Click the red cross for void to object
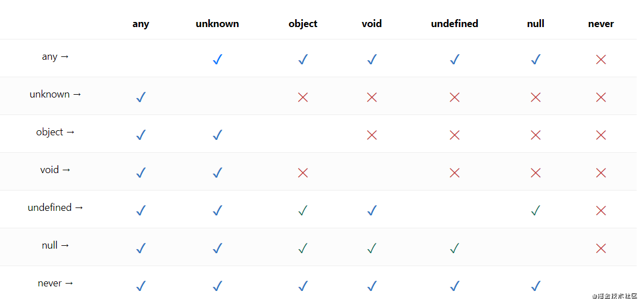The height and width of the screenshot is (305, 644). tap(303, 173)
